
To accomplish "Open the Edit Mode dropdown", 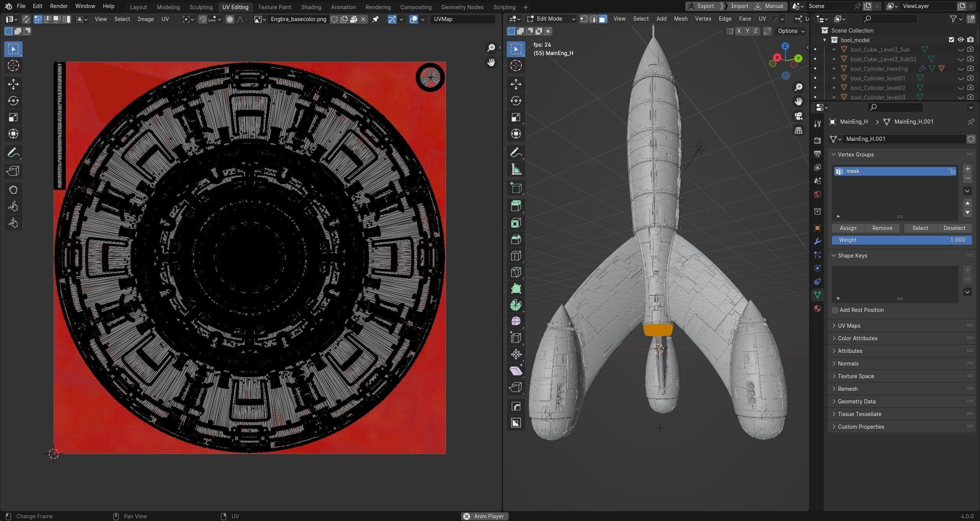I will pyautogui.click(x=550, y=19).
